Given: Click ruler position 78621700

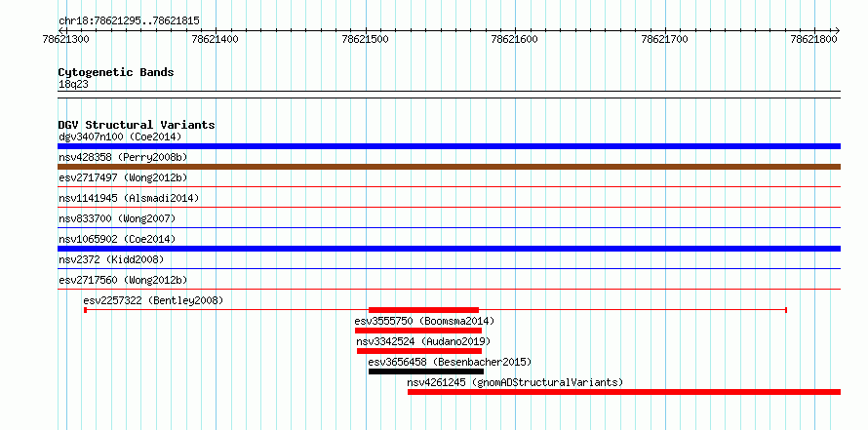Looking at the screenshot, I should click(x=665, y=40).
